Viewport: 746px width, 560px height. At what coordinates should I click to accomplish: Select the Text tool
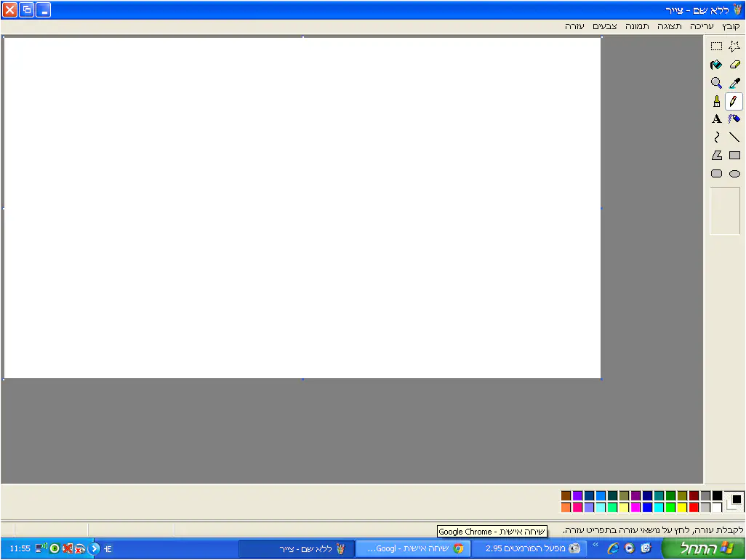[716, 119]
